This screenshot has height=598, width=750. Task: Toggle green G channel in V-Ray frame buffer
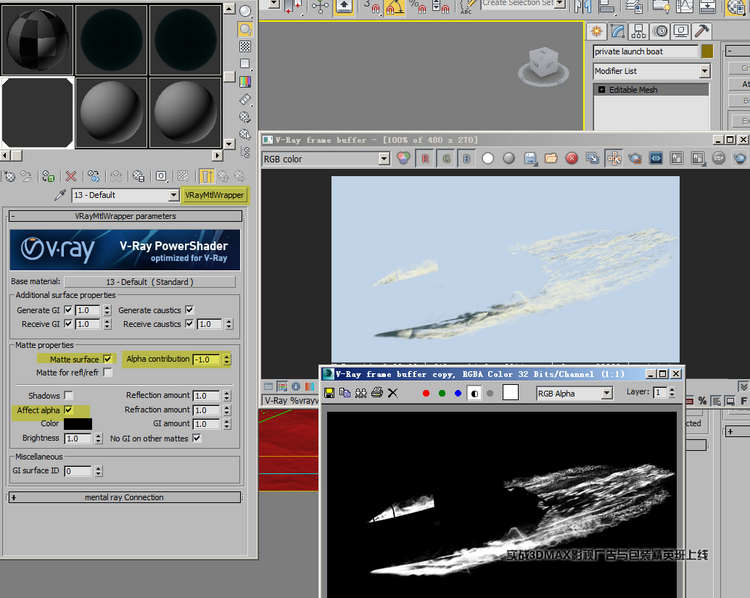[446, 158]
